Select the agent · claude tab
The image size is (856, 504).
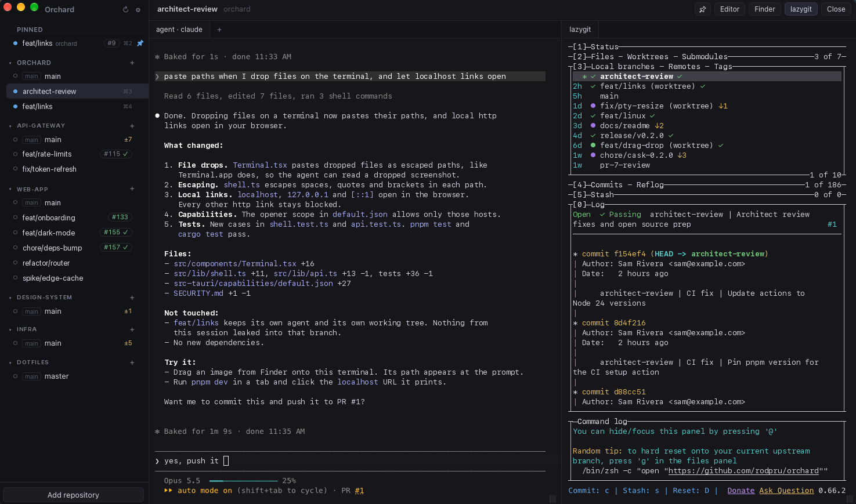pos(179,30)
